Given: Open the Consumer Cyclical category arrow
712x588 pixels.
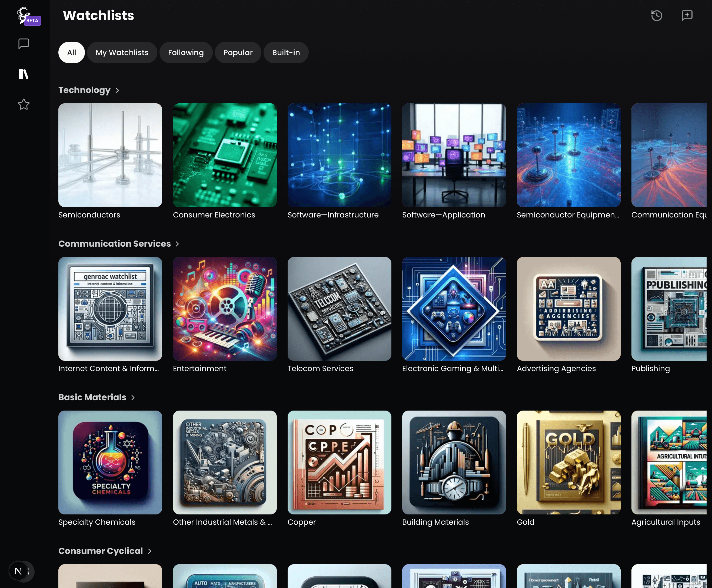Looking at the screenshot, I should click(x=150, y=551).
